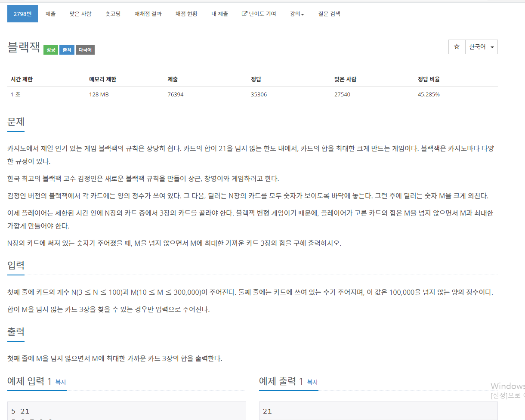View the 내 제출 tab
Screen dimensions: 525x420
coord(219,14)
